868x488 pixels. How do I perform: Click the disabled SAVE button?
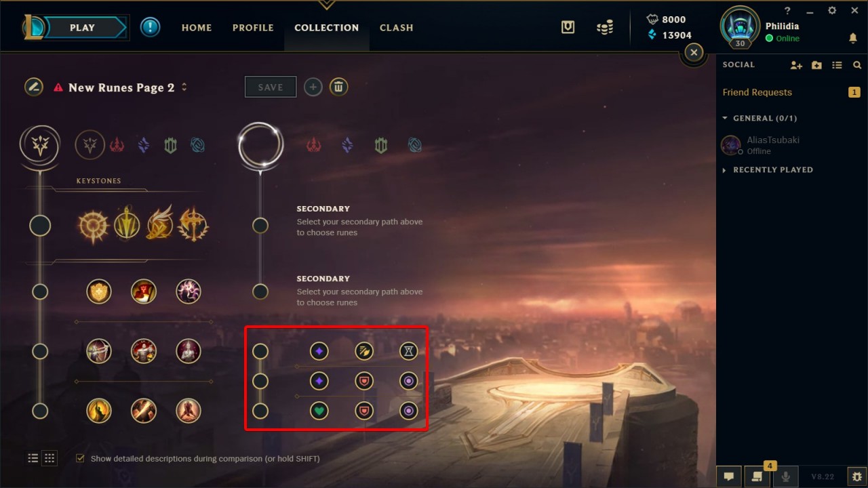(x=271, y=87)
